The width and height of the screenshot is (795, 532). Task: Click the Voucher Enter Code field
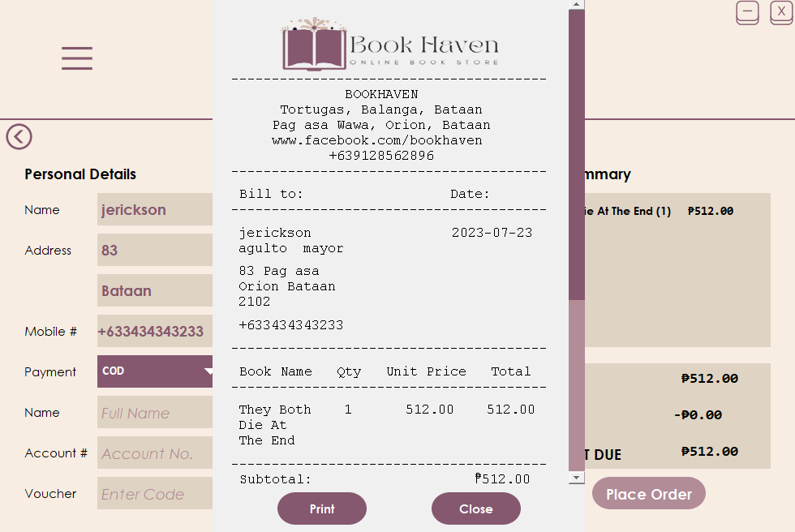[154, 493]
